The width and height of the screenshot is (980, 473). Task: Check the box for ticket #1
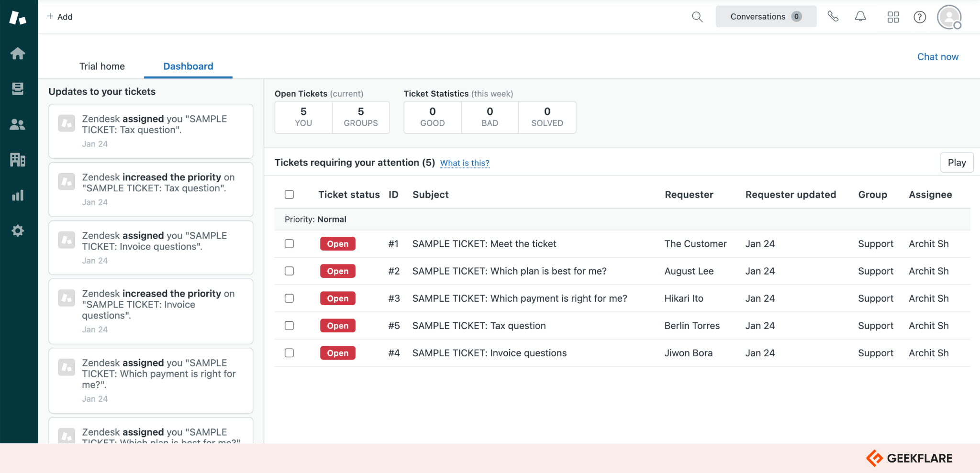[x=289, y=244]
